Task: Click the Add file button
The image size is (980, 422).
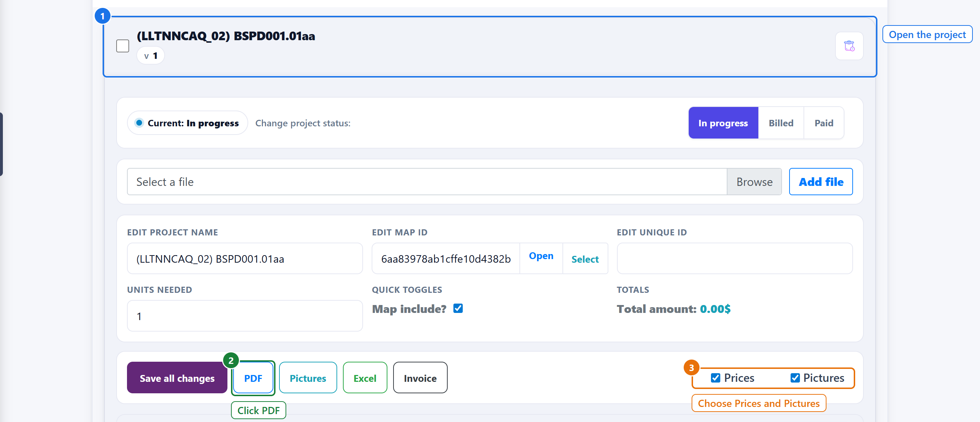Action: [821, 182]
